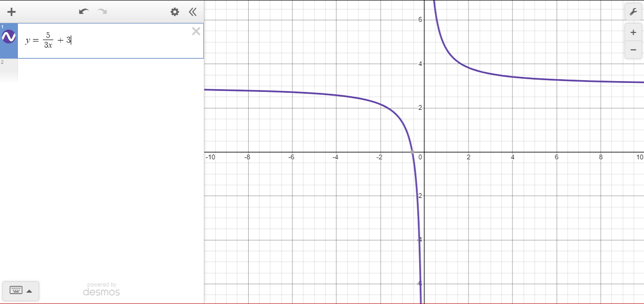Undo the last expression edit
This screenshot has width=644, height=304.
pyautogui.click(x=84, y=12)
